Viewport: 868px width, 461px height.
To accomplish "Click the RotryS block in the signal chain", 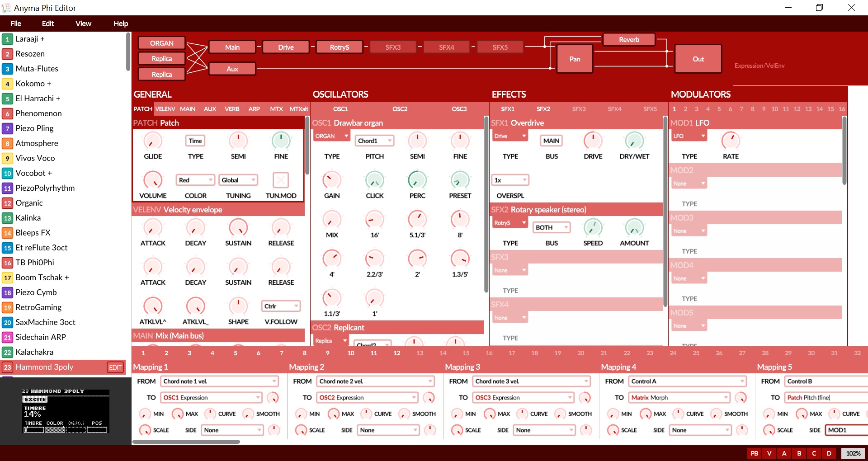I will (340, 47).
